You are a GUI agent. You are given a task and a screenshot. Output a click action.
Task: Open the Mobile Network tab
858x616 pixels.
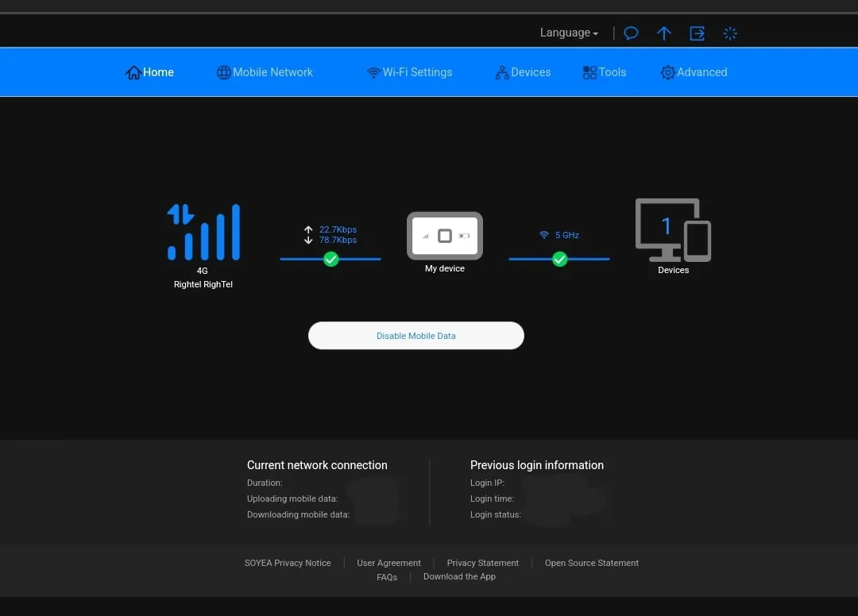tap(265, 72)
